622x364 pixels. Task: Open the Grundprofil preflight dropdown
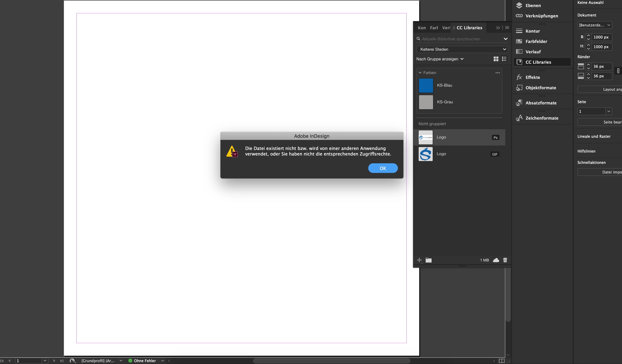point(121,361)
